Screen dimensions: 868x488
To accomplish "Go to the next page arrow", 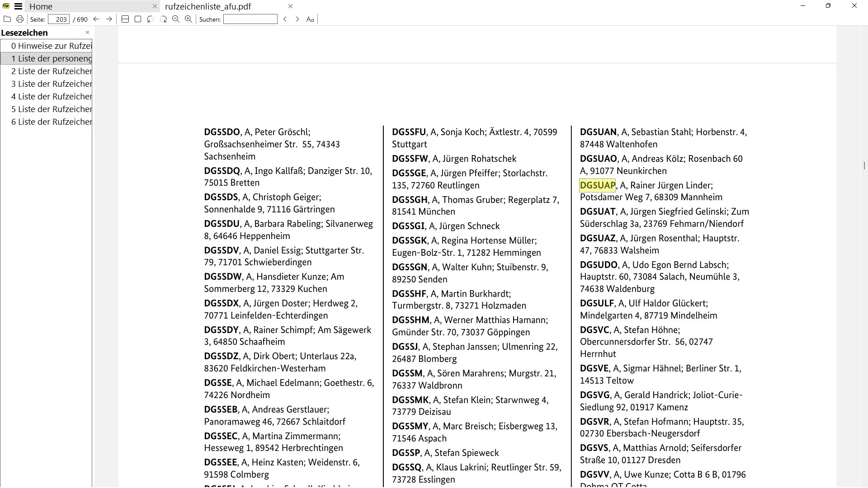I will 109,19.
